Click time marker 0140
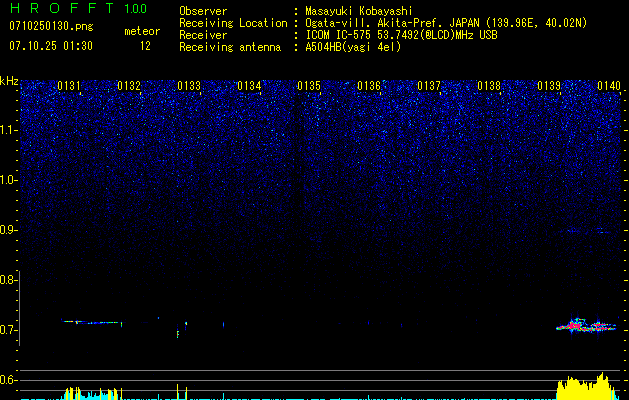Viewport: 629px width, 400px height. click(x=609, y=86)
